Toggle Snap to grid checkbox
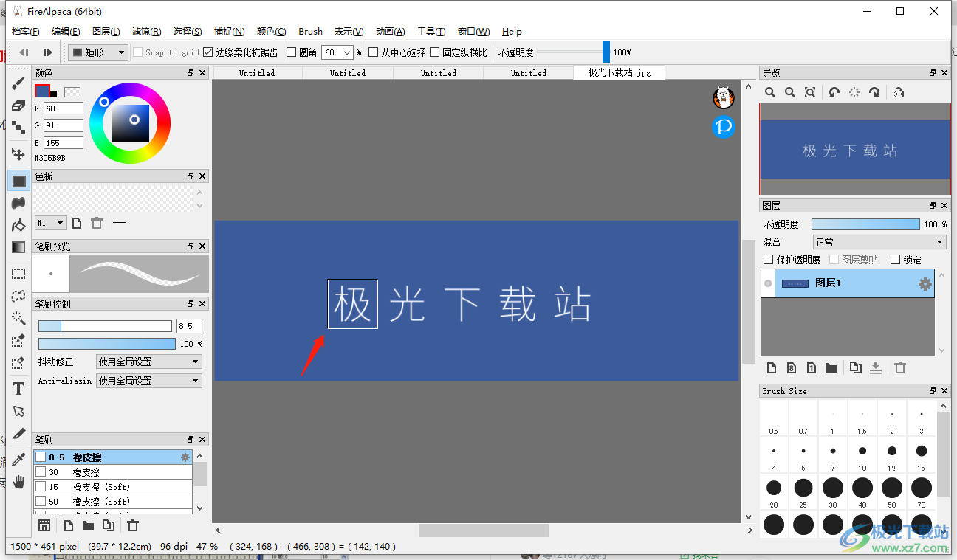This screenshot has height=560, width=957. 138,52
